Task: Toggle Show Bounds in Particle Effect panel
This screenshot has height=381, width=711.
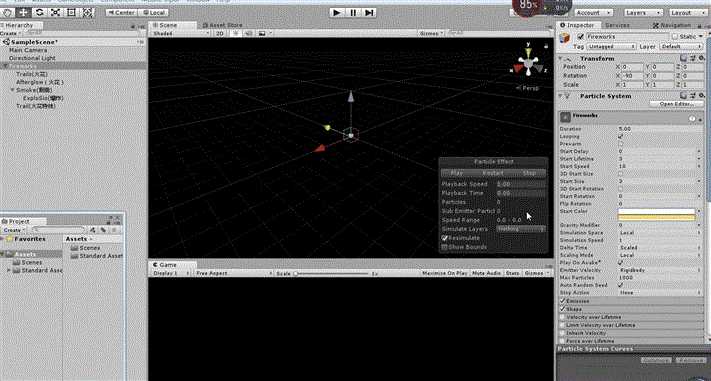Action: tap(445, 247)
